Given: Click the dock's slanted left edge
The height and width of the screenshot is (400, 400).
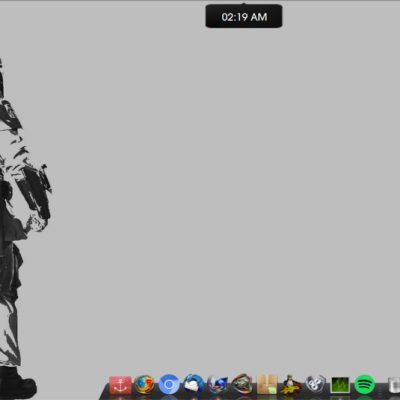Looking at the screenshot, I should pyautogui.click(x=104, y=392).
